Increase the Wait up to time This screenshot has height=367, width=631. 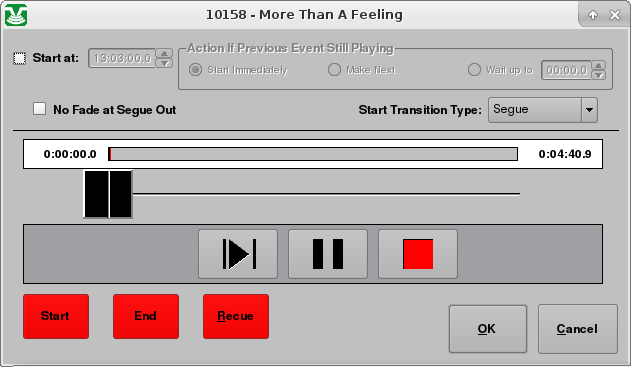tap(599, 65)
